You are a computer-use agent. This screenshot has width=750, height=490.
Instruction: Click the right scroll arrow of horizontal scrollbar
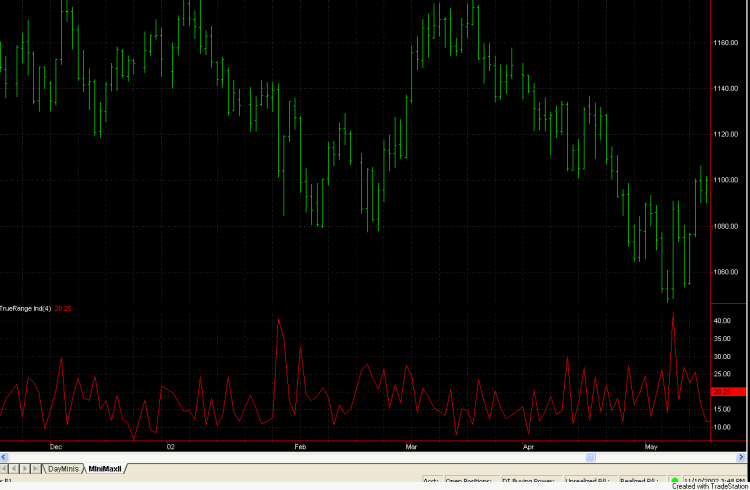point(741,457)
